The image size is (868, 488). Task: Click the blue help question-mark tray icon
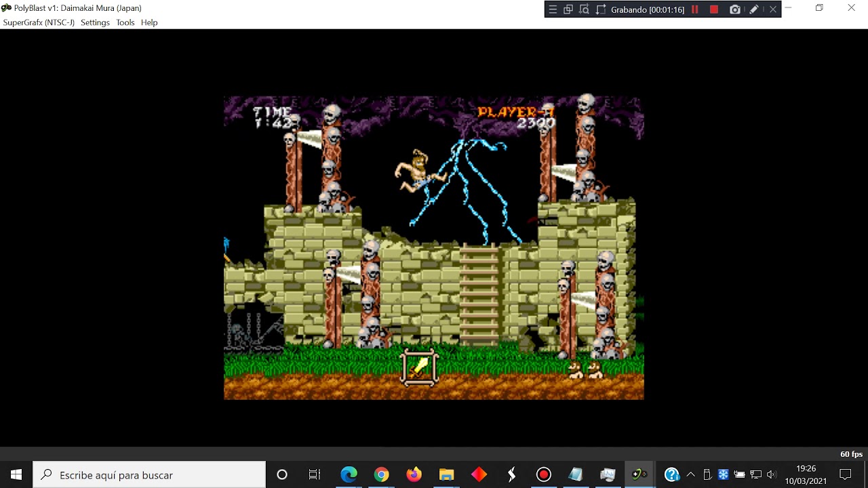[672, 474]
